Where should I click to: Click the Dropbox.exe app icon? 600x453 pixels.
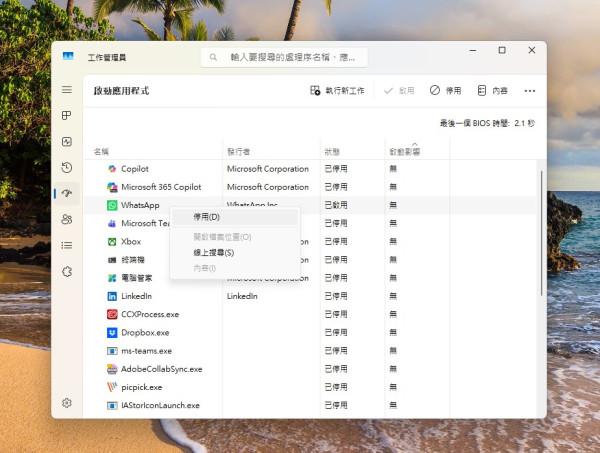click(x=112, y=333)
